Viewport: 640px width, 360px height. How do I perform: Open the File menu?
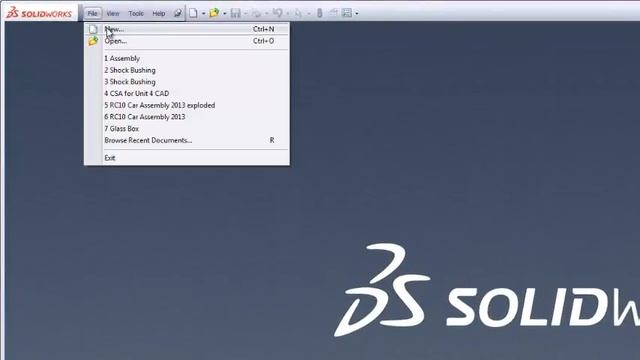pyautogui.click(x=93, y=13)
